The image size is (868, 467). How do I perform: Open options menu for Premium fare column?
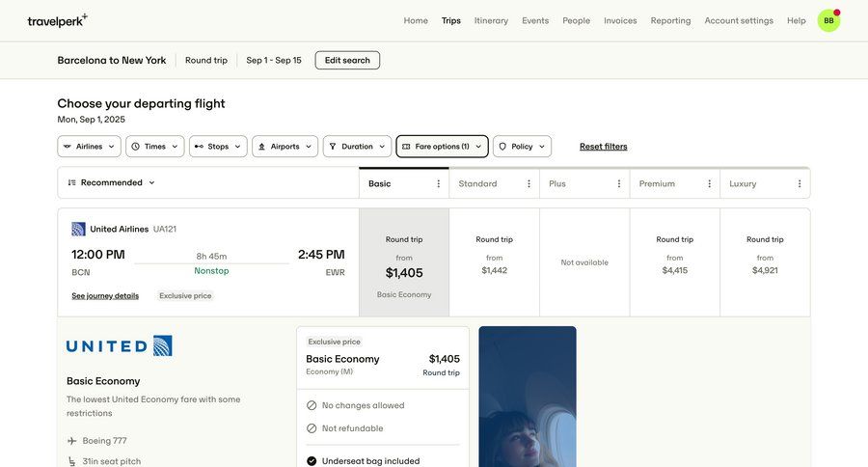click(x=709, y=183)
